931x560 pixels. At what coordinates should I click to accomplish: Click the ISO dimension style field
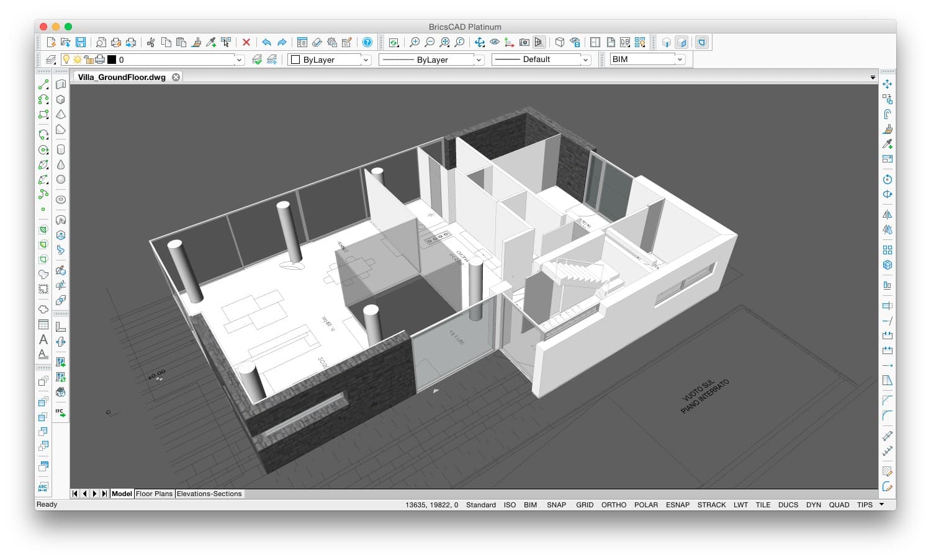click(510, 505)
